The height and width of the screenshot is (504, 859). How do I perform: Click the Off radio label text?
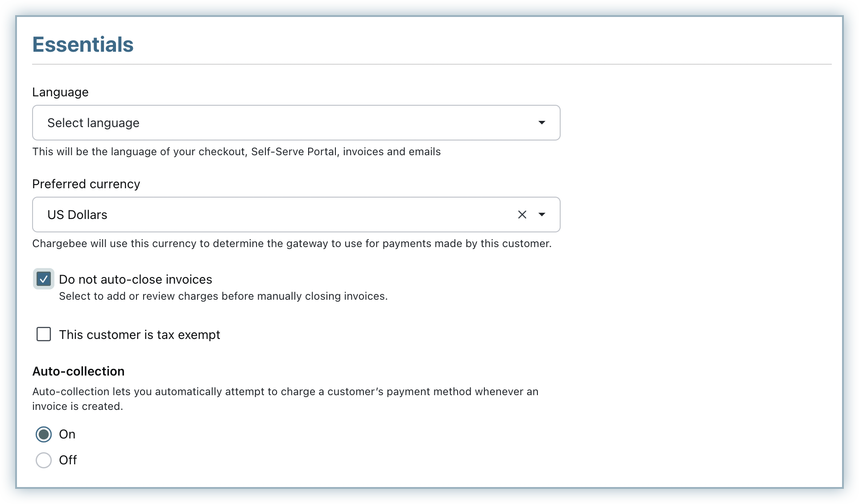pyautogui.click(x=68, y=460)
